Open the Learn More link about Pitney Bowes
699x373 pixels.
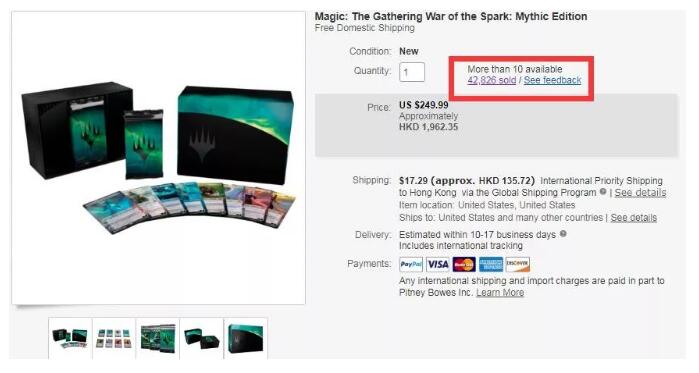click(x=500, y=293)
